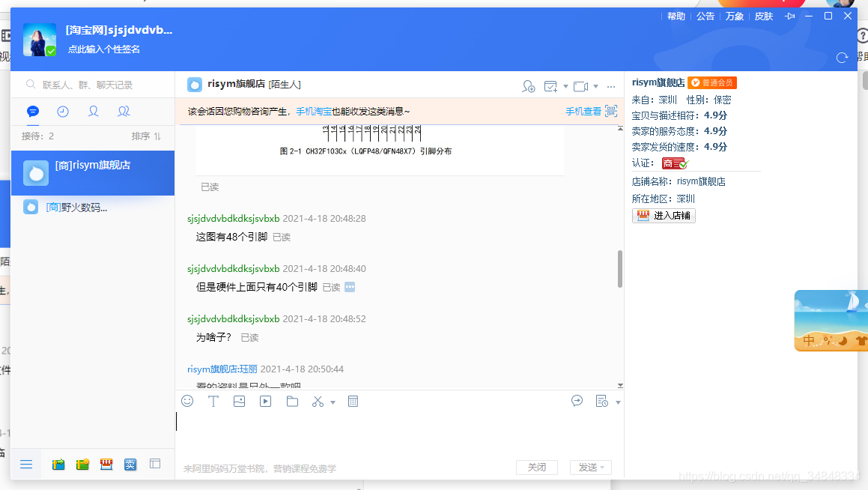
Task: Click the message 为啥子?
Action: click(213, 337)
